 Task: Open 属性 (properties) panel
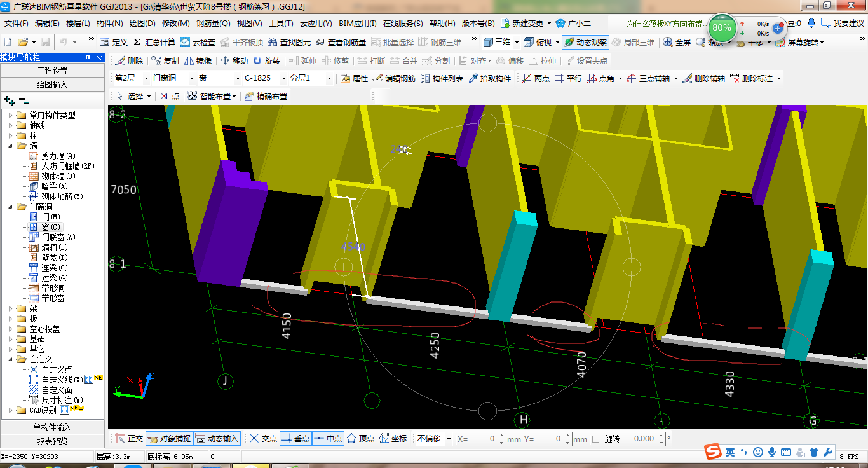point(355,78)
